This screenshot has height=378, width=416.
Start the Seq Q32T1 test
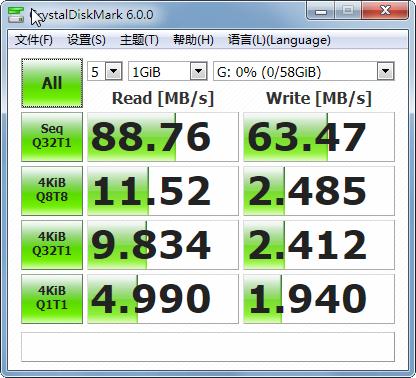click(52, 137)
